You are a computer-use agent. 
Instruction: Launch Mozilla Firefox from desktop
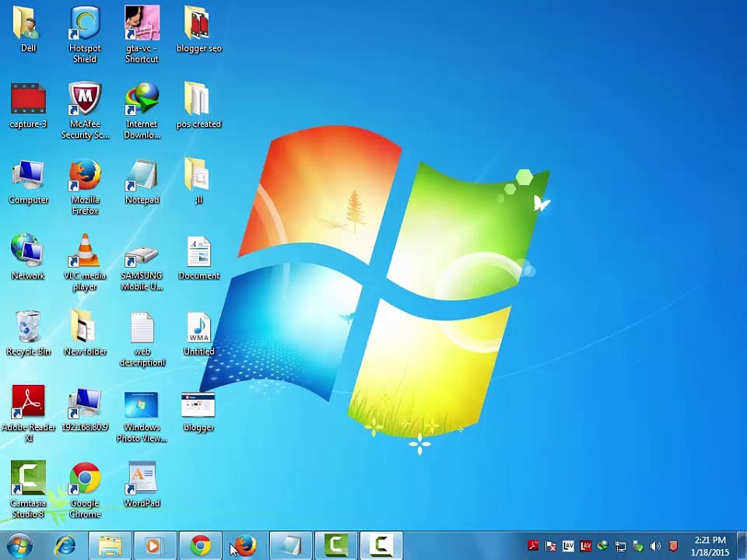pyautogui.click(x=85, y=187)
